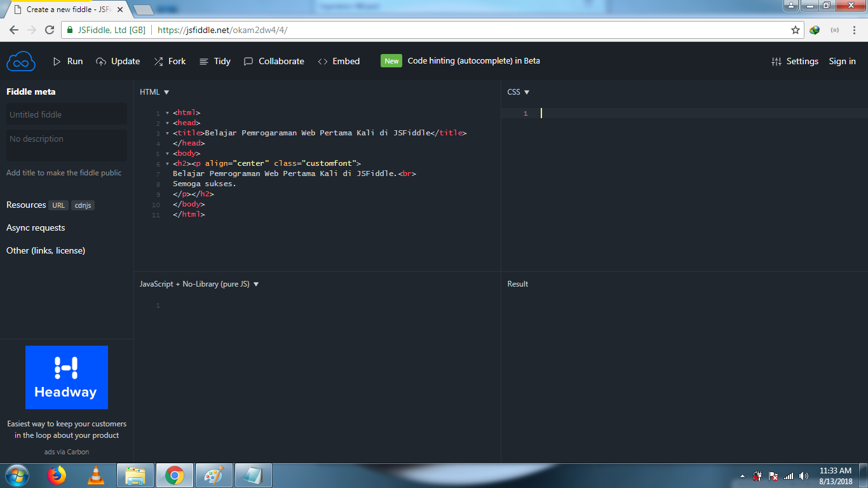The width and height of the screenshot is (868, 488).
Task: Change the JavaScript library selection
Action: pos(199,284)
